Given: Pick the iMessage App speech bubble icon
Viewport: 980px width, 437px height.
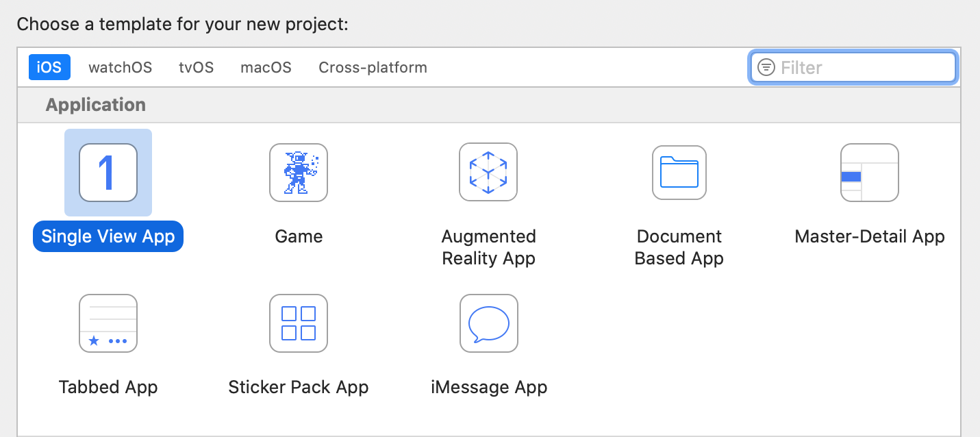Looking at the screenshot, I should coord(488,323).
